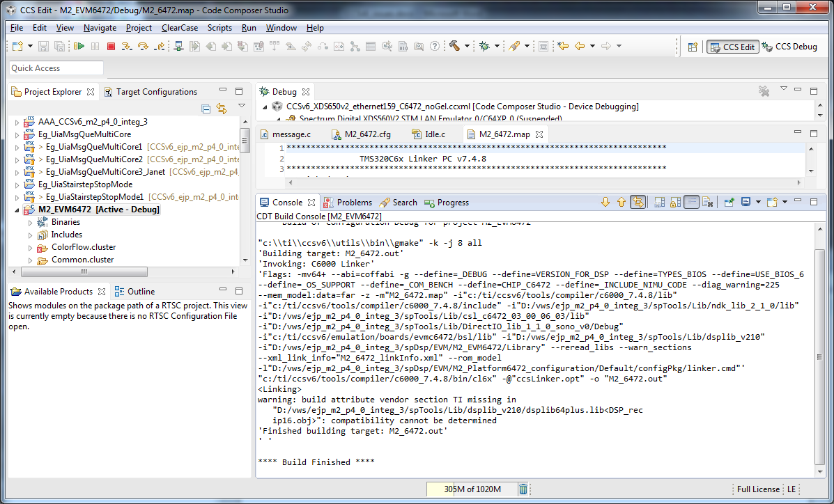The width and height of the screenshot is (834, 504).
Task: Click Last Edit Location arrow icon
Action: pos(563,46)
